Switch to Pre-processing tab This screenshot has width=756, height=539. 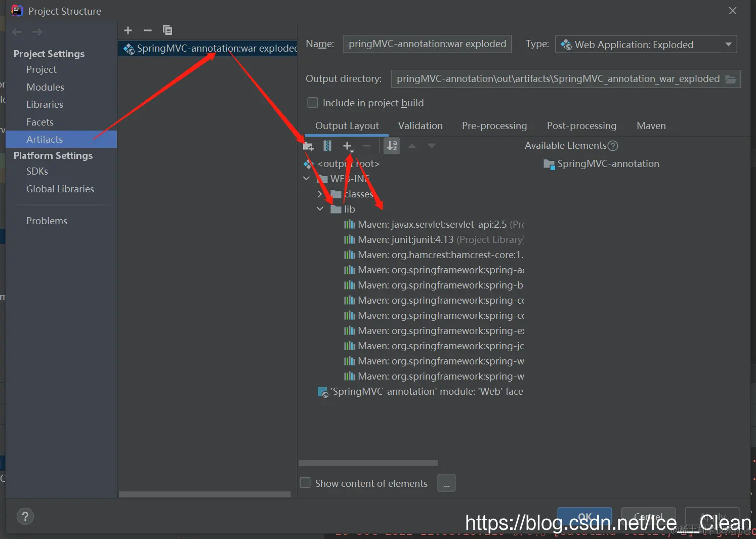(494, 126)
